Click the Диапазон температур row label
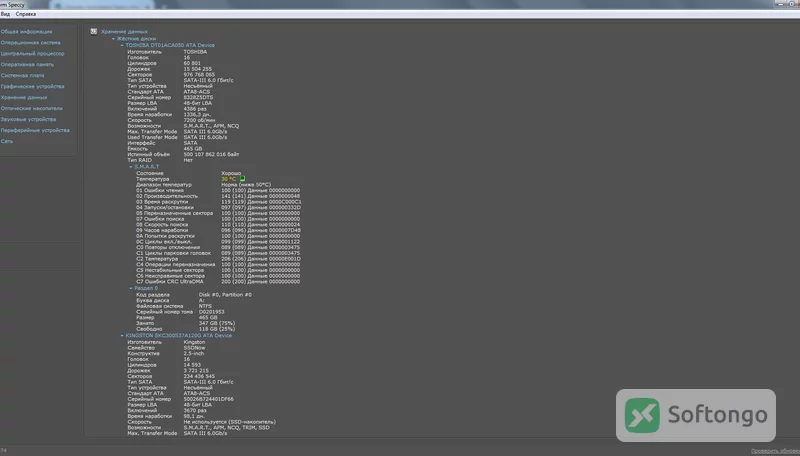 point(164,185)
